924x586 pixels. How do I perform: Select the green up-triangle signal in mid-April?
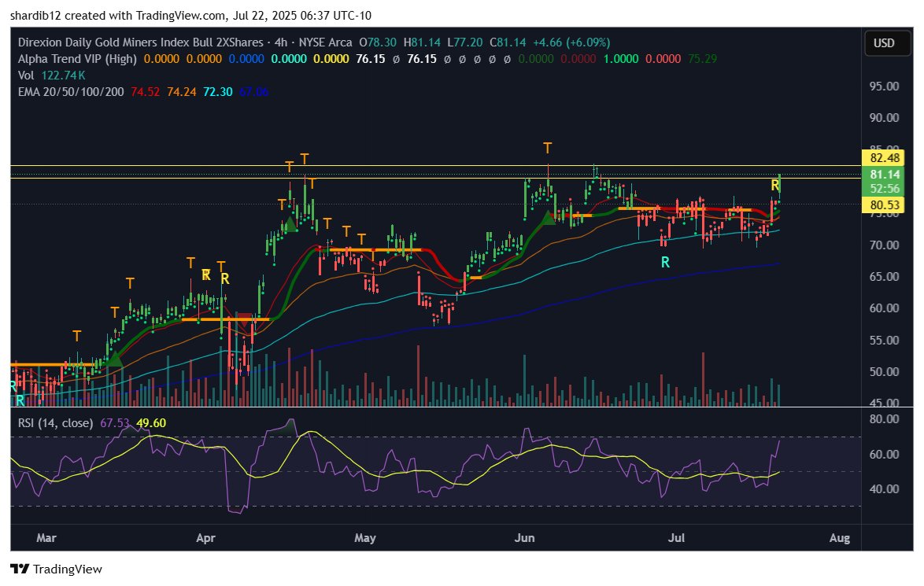[289, 224]
